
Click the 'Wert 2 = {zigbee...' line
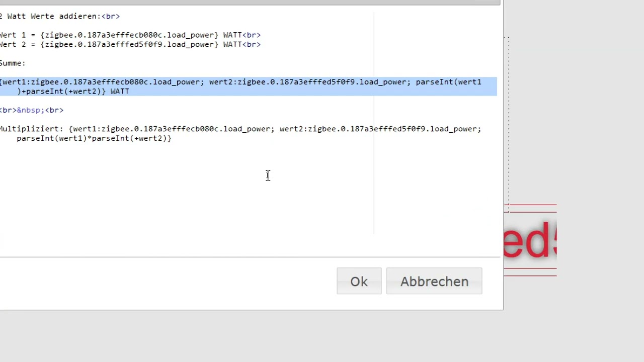click(x=130, y=44)
